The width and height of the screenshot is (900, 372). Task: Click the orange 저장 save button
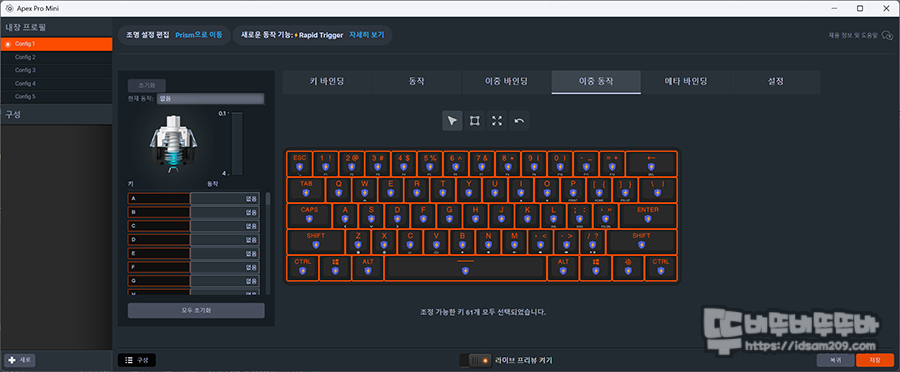(x=875, y=360)
